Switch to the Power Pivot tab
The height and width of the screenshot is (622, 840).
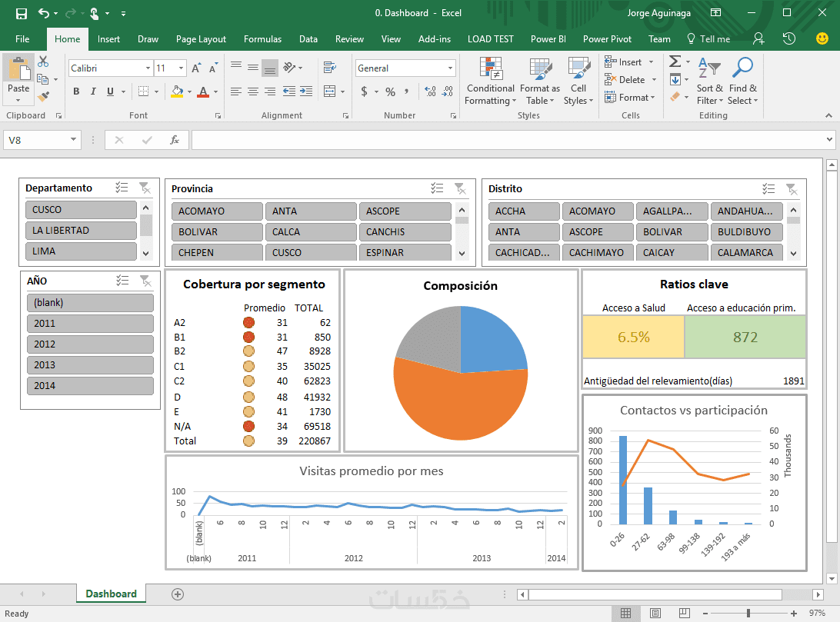coord(607,39)
